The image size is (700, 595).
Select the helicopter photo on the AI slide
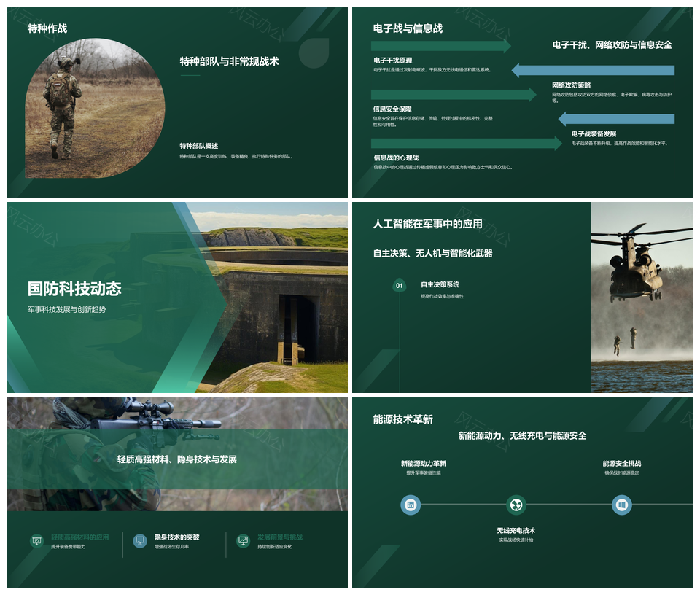(642, 297)
